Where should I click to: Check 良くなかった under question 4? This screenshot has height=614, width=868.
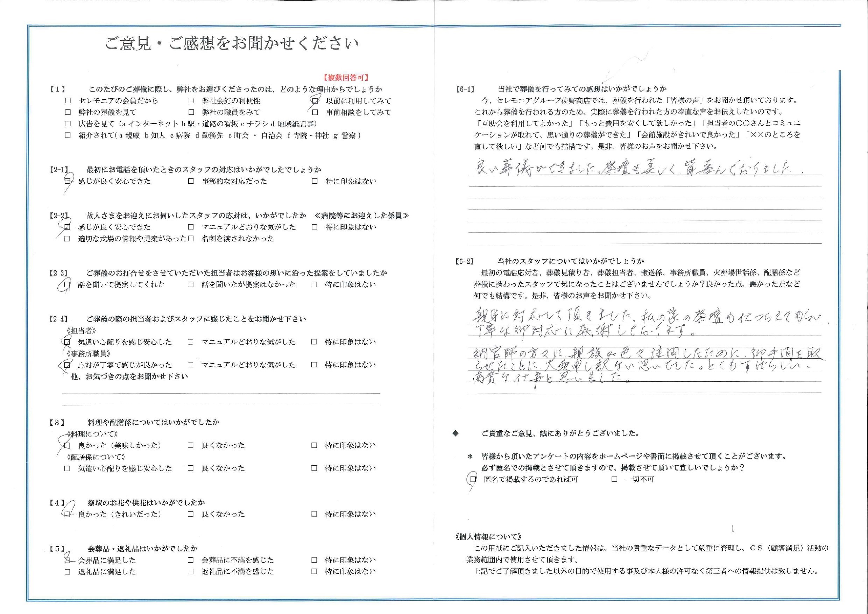tap(191, 514)
